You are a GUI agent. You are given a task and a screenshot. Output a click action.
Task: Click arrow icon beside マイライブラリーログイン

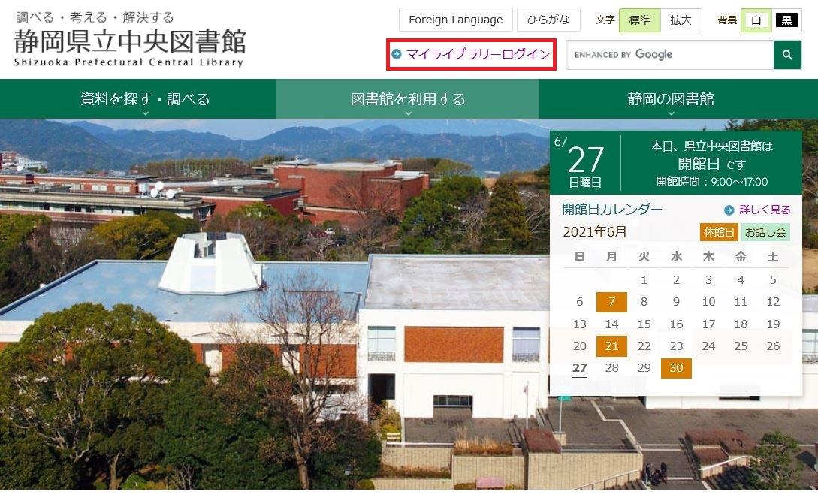[397, 54]
